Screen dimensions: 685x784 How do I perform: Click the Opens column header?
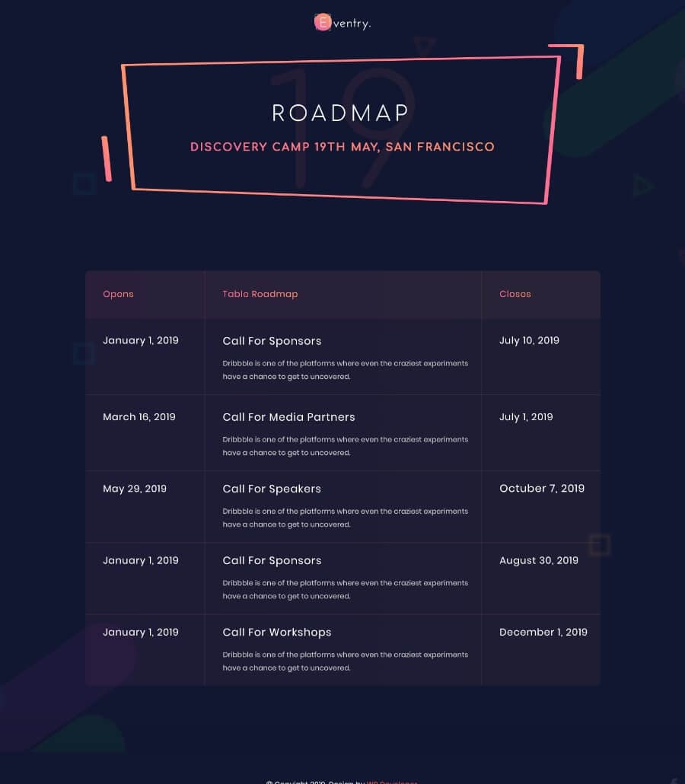(118, 294)
